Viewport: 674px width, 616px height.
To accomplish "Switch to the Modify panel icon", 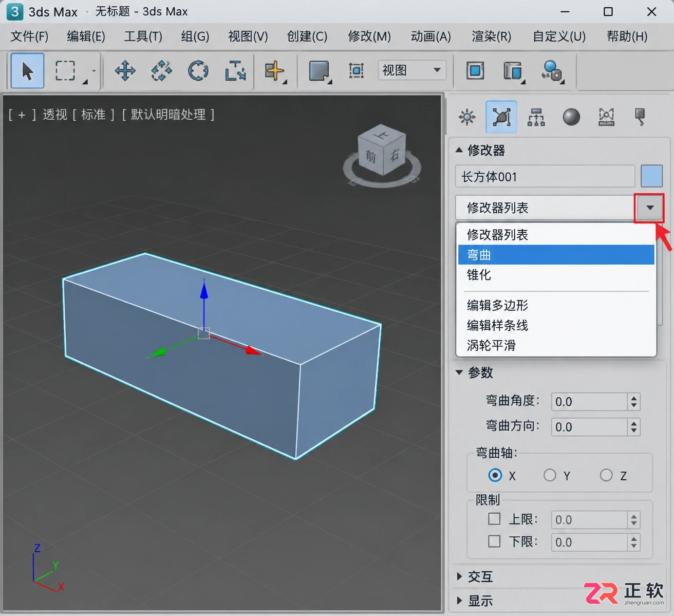I will (x=501, y=117).
